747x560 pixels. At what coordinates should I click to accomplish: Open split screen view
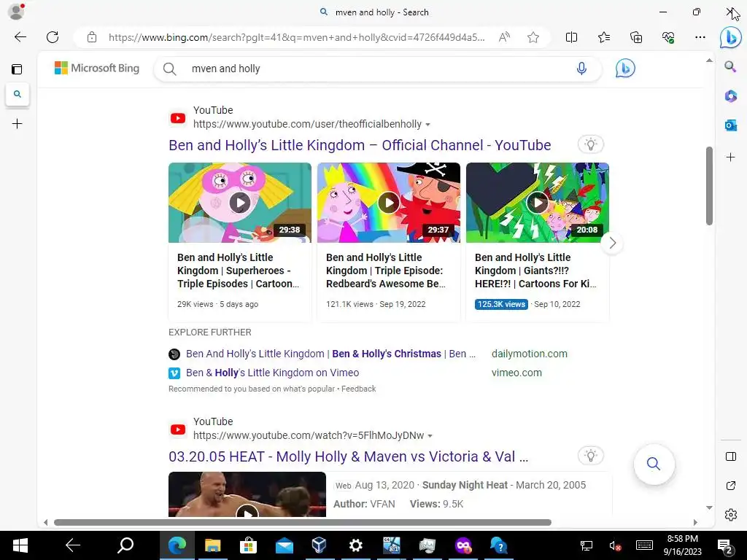[571, 37]
